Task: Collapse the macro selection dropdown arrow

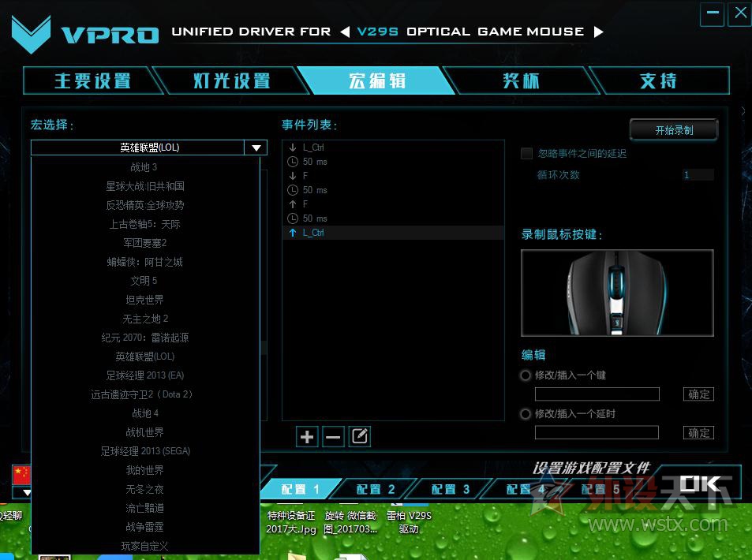Action: point(256,147)
